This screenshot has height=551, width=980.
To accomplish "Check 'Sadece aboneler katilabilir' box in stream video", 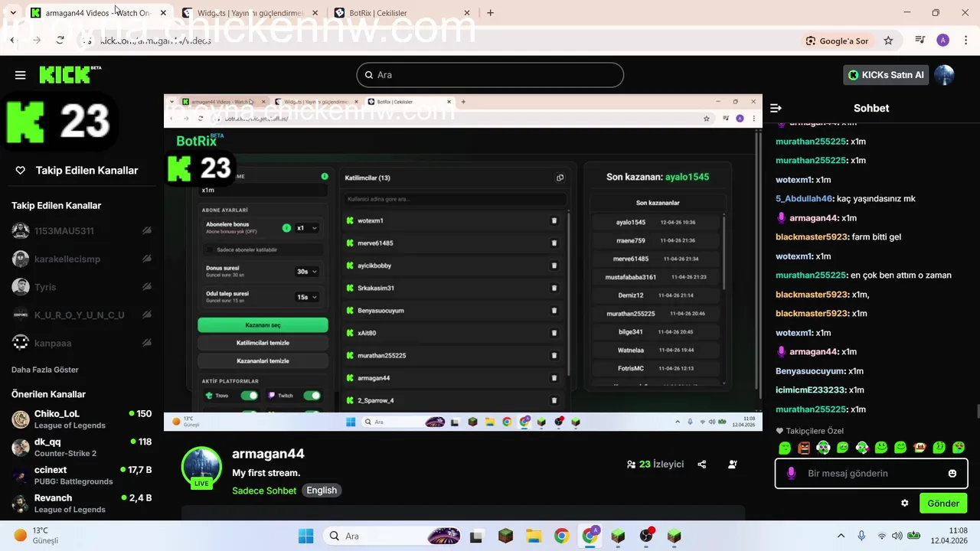I will (x=210, y=249).
